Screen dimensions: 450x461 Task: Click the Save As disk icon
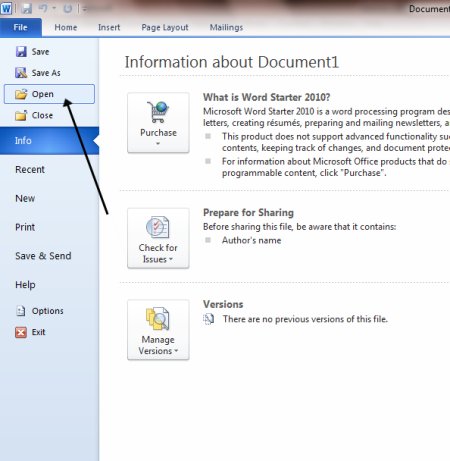tap(21, 73)
